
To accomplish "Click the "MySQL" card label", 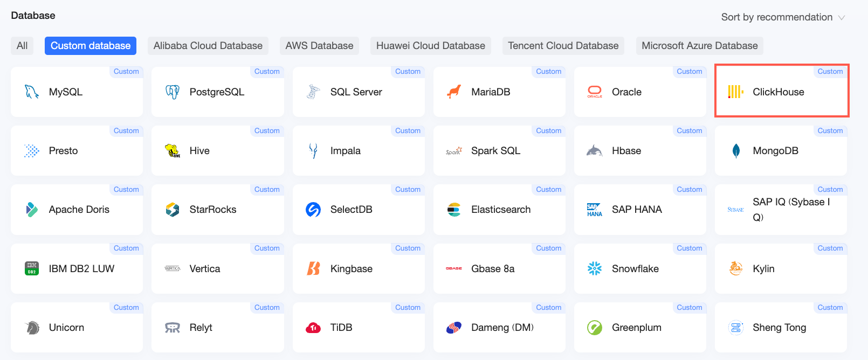I will (x=66, y=92).
